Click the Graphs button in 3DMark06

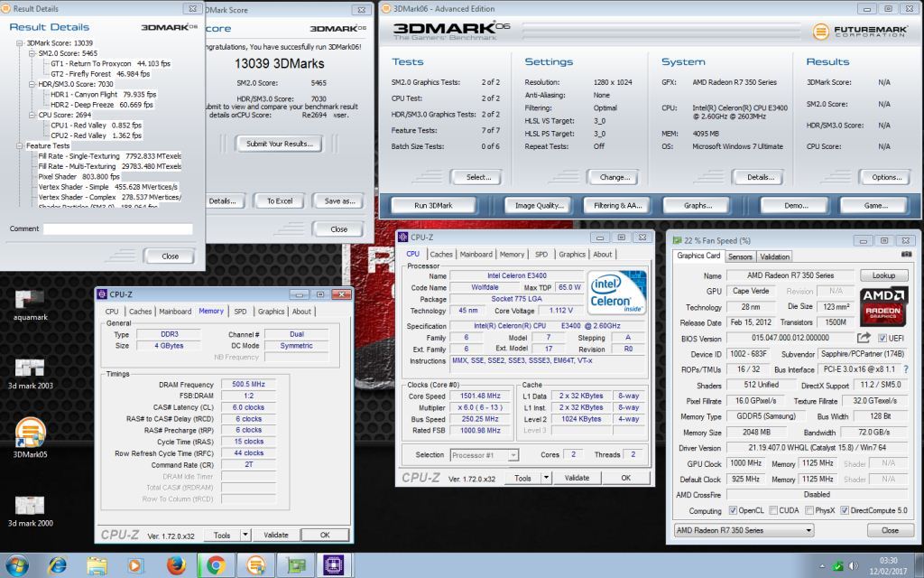(698, 205)
